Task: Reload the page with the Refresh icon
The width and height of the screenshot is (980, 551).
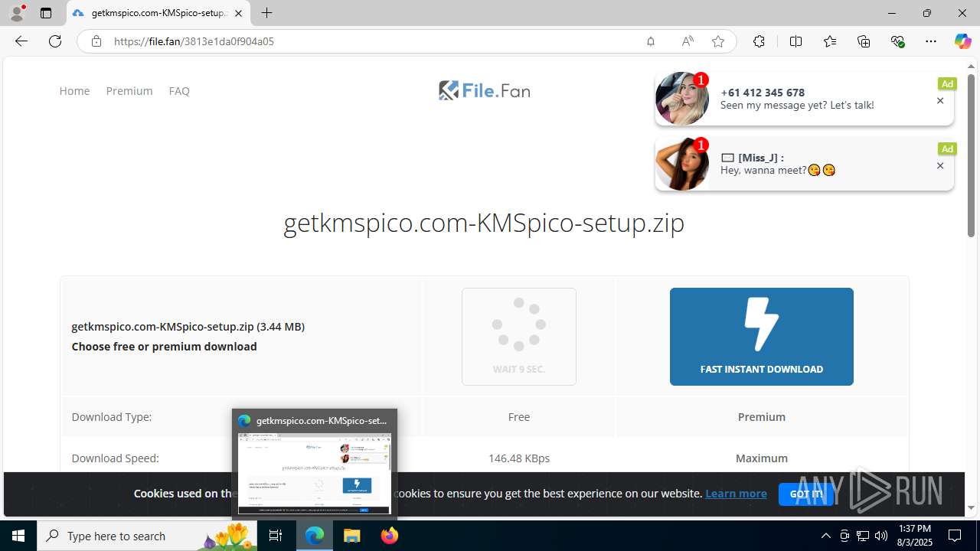Action: (x=55, y=41)
